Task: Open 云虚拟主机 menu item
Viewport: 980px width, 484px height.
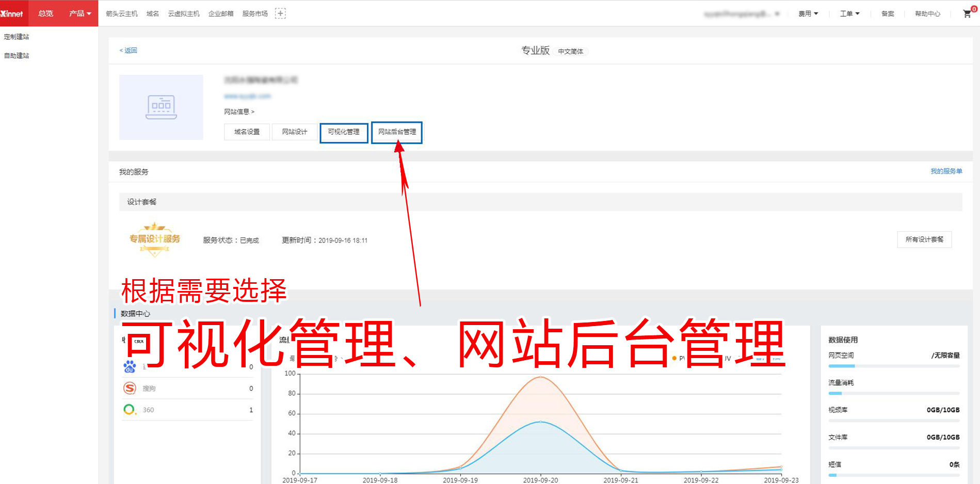Action: [x=184, y=14]
